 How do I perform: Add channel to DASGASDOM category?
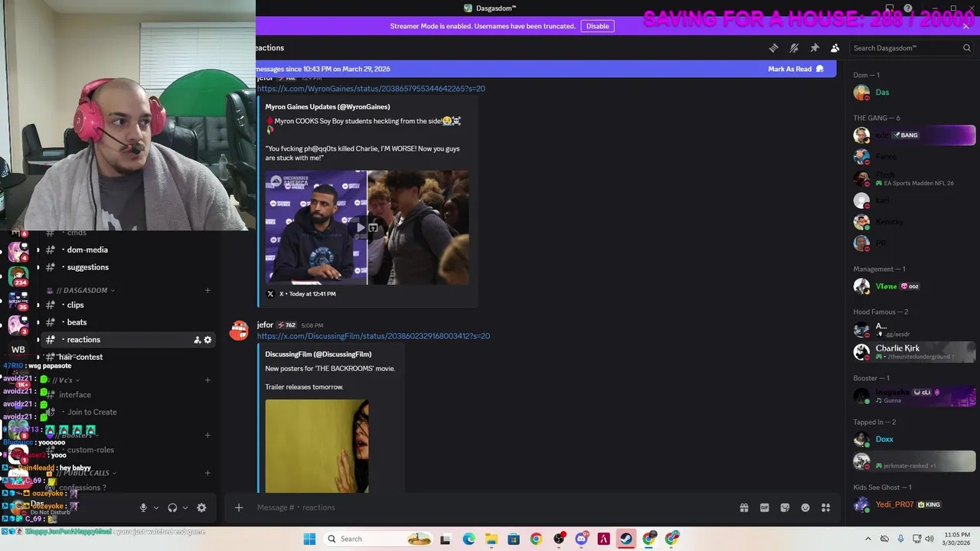coord(207,290)
